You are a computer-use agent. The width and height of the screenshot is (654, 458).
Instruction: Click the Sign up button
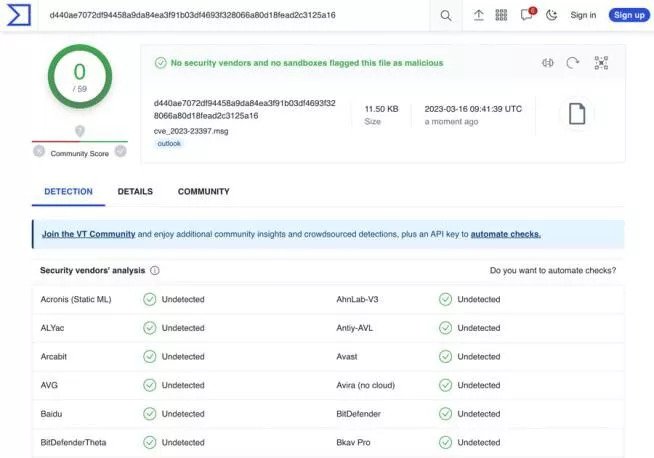pyautogui.click(x=629, y=15)
